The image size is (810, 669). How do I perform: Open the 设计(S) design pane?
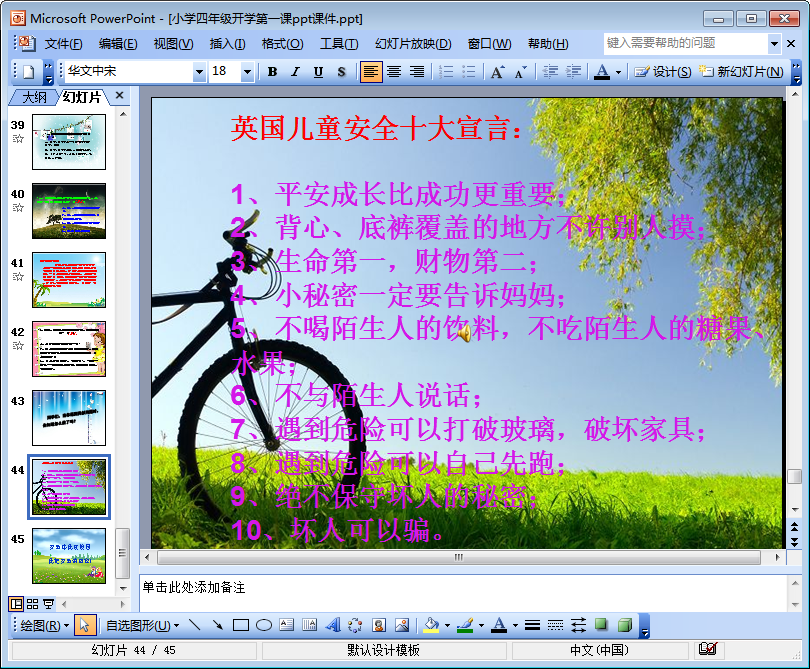tap(663, 72)
